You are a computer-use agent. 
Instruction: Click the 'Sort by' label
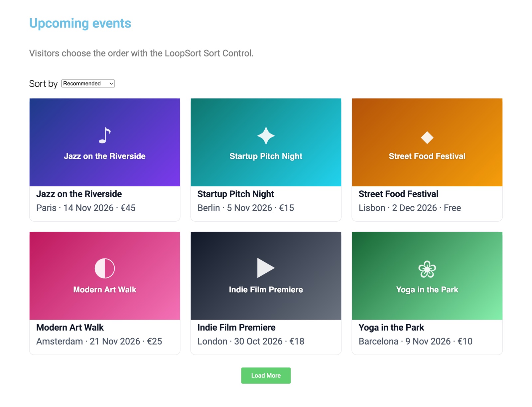pyautogui.click(x=43, y=84)
